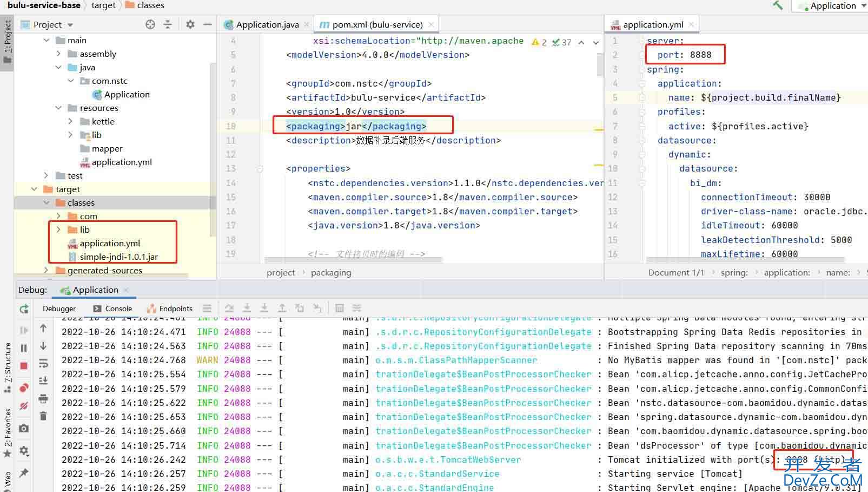
Task: Click the camera thread dump icon
Action: pos(24,428)
